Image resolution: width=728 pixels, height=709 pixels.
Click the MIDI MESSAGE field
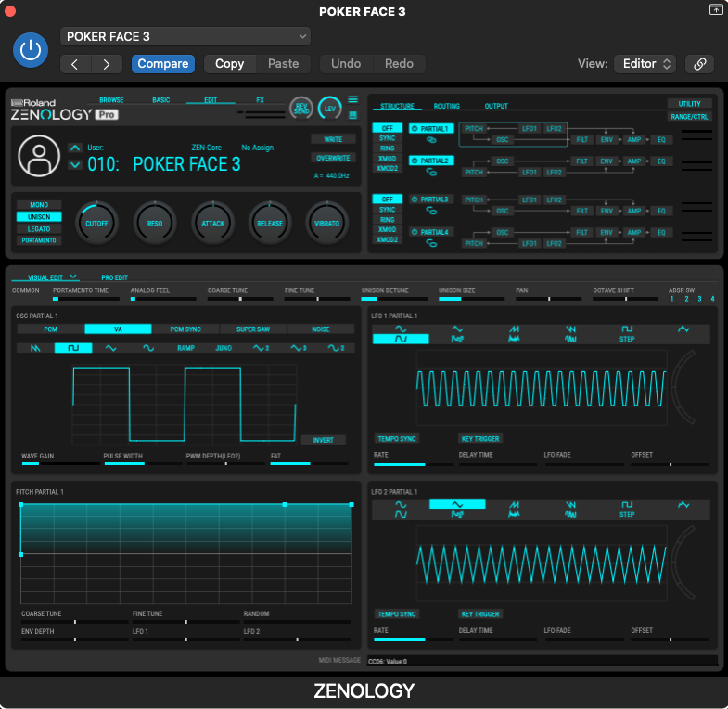[x=543, y=661]
